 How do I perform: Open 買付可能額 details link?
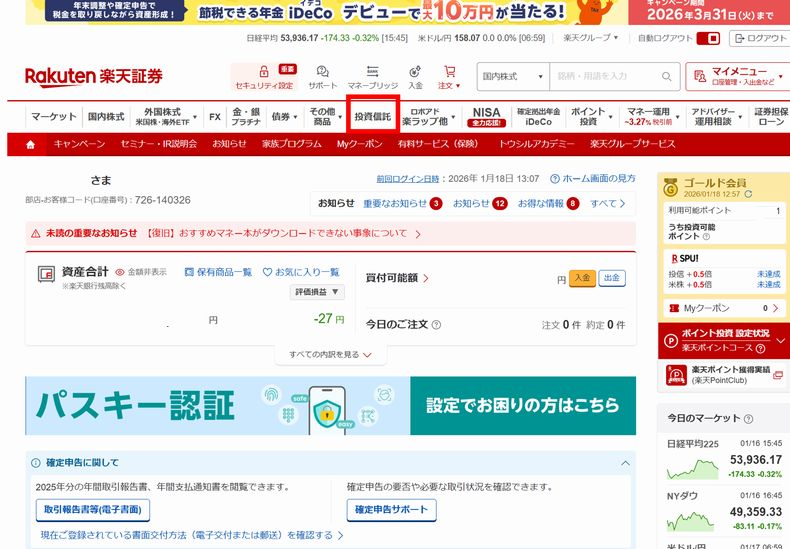(x=397, y=278)
